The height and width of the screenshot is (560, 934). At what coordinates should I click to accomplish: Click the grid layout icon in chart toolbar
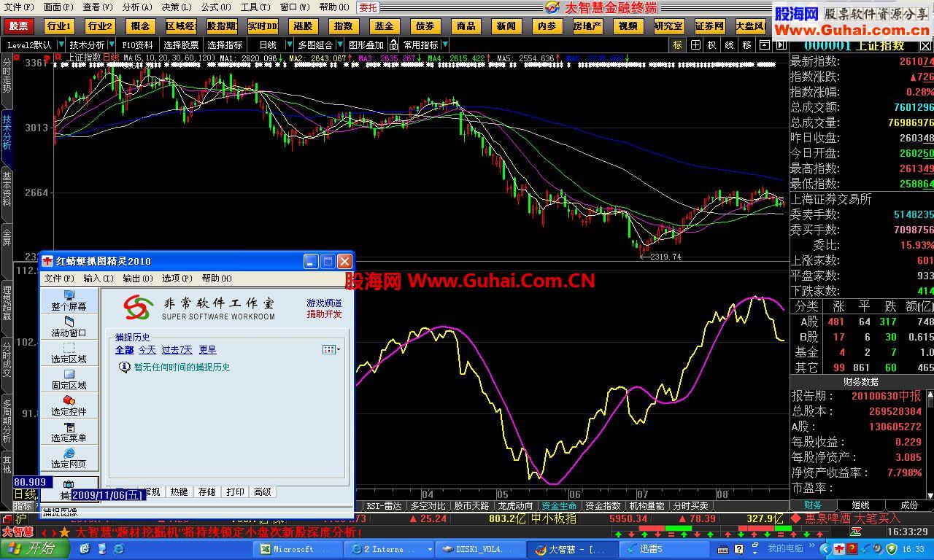(695, 44)
